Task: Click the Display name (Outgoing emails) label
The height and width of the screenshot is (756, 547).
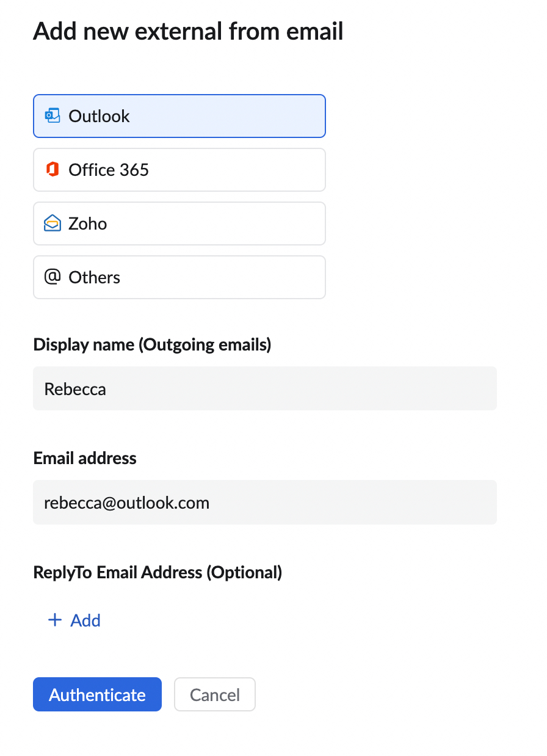Action: (152, 344)
